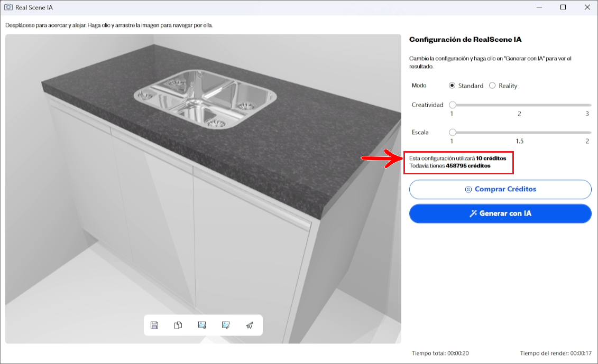Image resolution: width=598 pixels, height=364 pixels.
Task: Maximize the Real Scene IA window
Action: coord(563,7)
